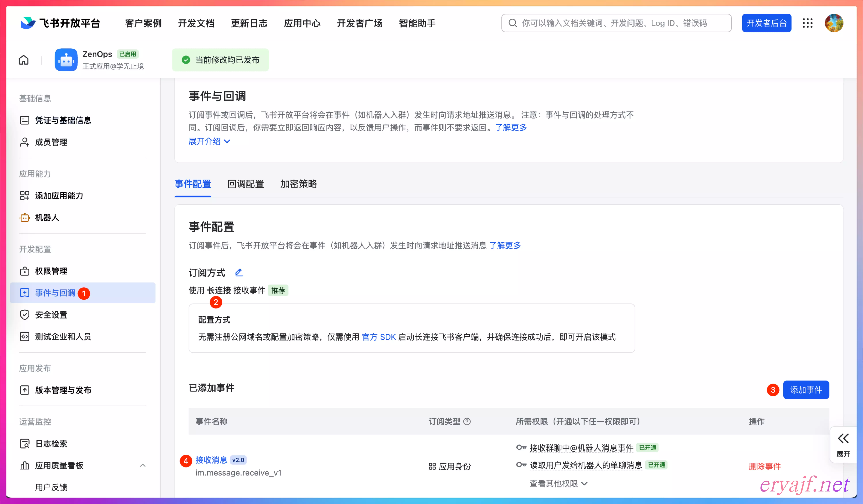Click the home icon in breadcrumb bar

[24, 60]
